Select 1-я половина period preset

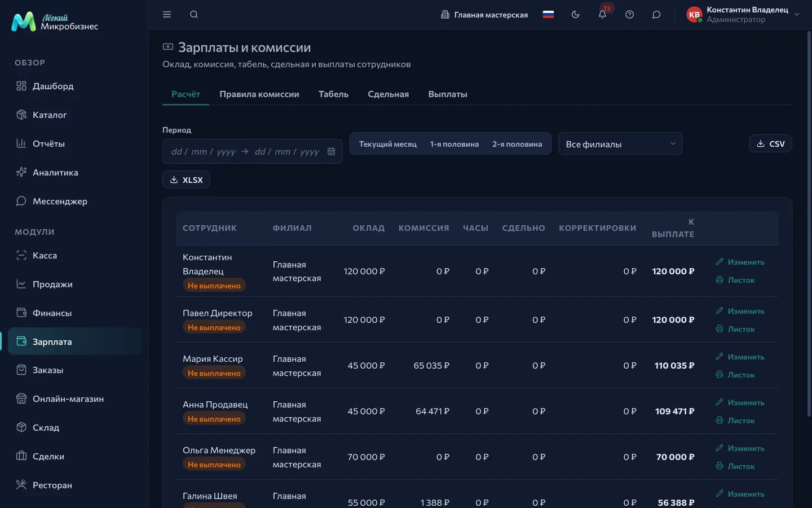point(454,144)
